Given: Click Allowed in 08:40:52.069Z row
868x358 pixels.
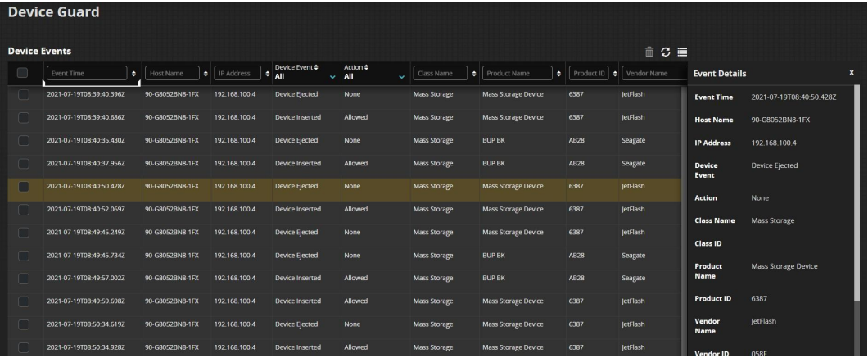Looking at the screenshot, I should point(355,209).
